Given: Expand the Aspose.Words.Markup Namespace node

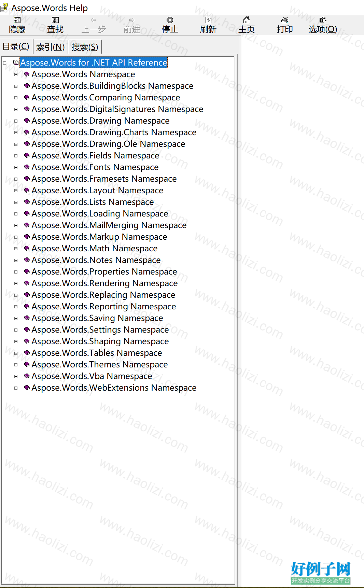Looking at the screenshot, I should 16,237.
